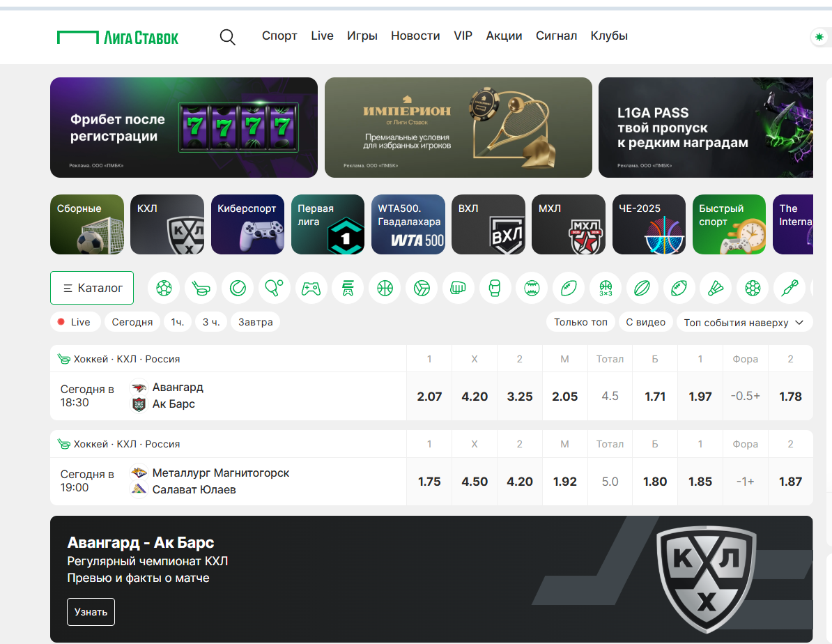
Task: Open the Лига Ставок logo home link
Action: click(118, 37)
